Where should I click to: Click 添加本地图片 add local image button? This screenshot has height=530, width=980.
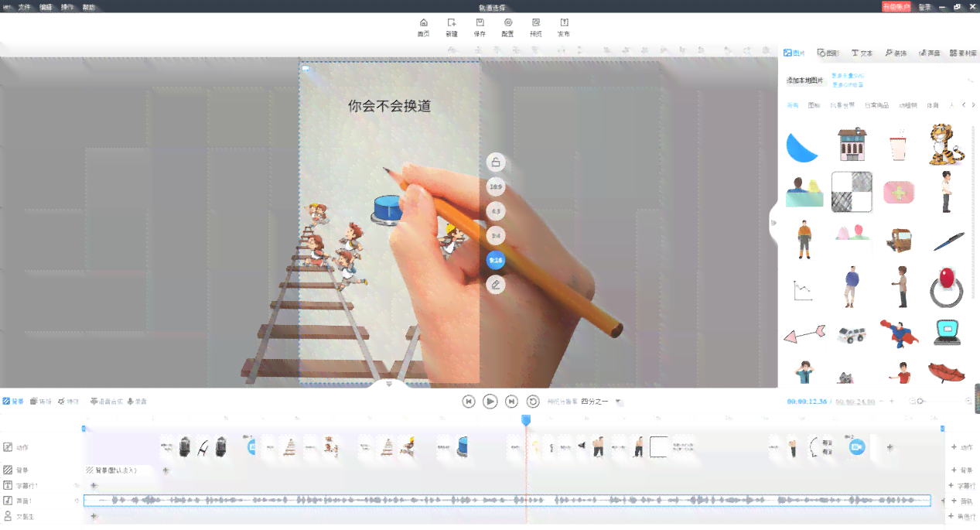pyautogui.click(x=804, y=80)
